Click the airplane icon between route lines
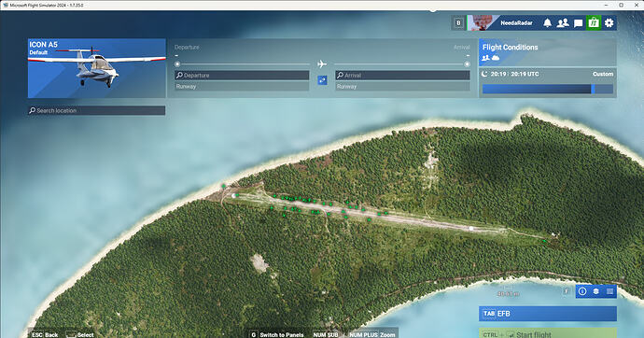 click(x=322, y=64)
